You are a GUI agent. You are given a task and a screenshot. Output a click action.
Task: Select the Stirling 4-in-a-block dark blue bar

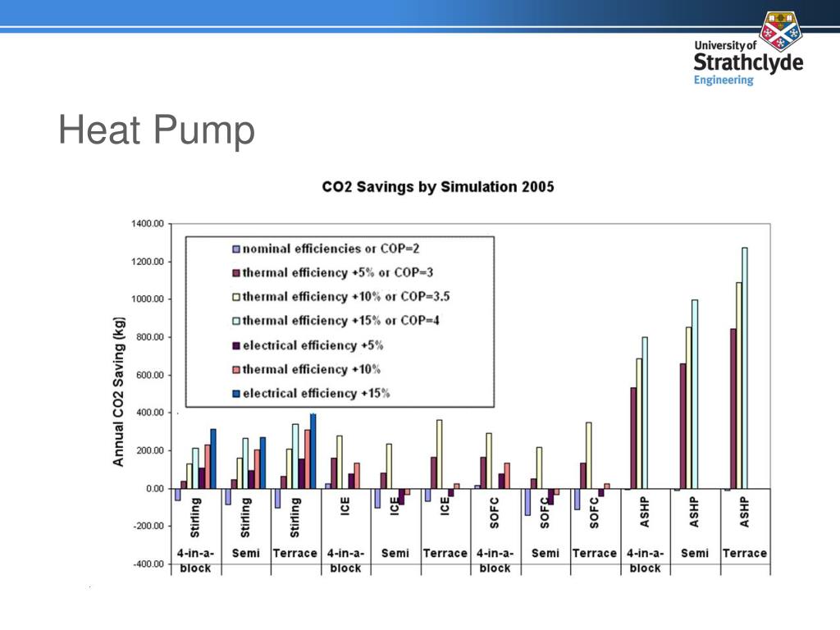213,459
